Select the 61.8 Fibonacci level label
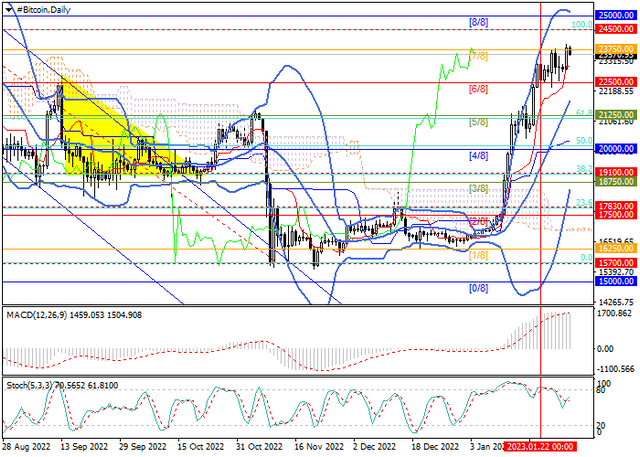The width and height of the screenshot is (640, 457). (584, 113)
